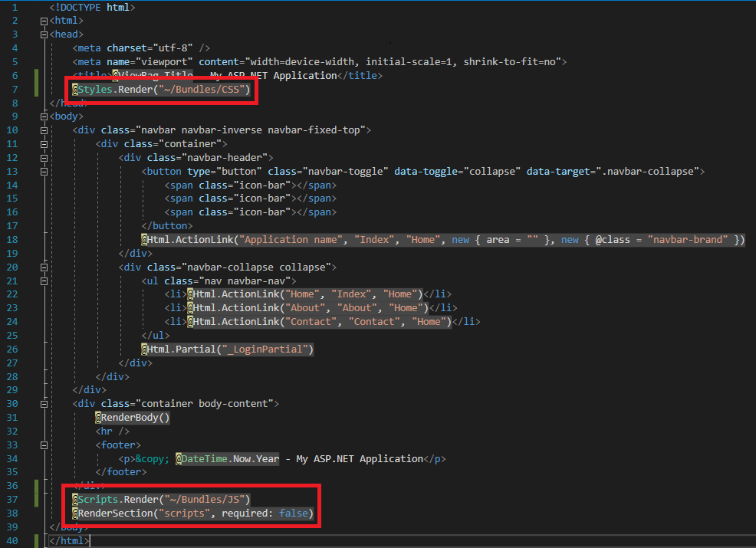Viewport: 756px width, 548px height.
Task: Collapse the navbar-toggle button fold on line 13
Action: click(44, 171)
